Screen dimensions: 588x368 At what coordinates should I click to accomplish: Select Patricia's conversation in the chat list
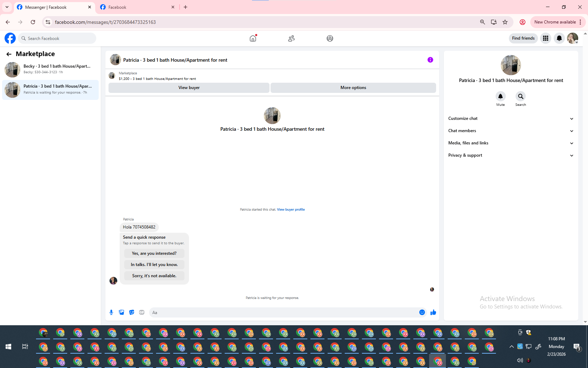click(x=50, y=90)
